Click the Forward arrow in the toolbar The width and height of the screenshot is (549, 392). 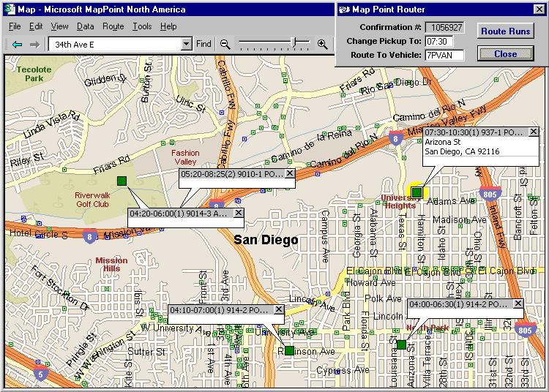34,45
